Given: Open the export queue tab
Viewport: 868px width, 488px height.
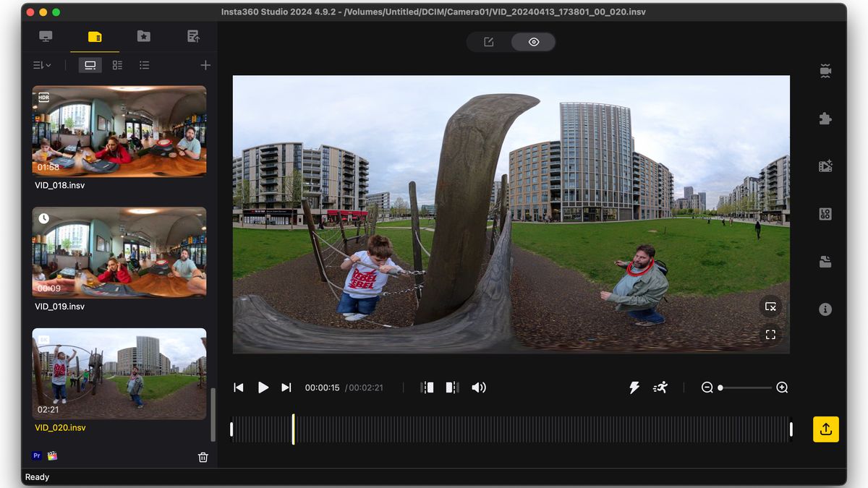Looking at the screenshot, I should tap(193, 36).
